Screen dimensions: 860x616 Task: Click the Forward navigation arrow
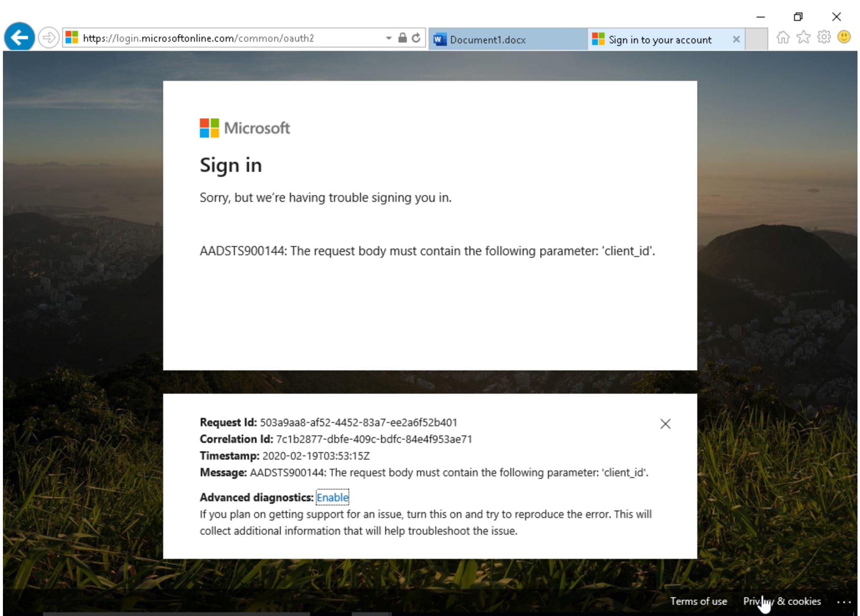tap(48, 38)
